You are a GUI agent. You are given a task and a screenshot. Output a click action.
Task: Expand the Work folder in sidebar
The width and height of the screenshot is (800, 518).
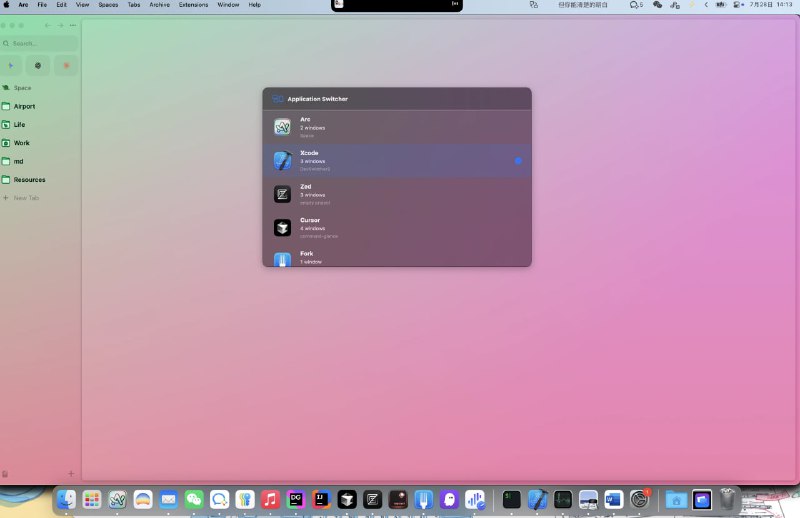(40, 143)
